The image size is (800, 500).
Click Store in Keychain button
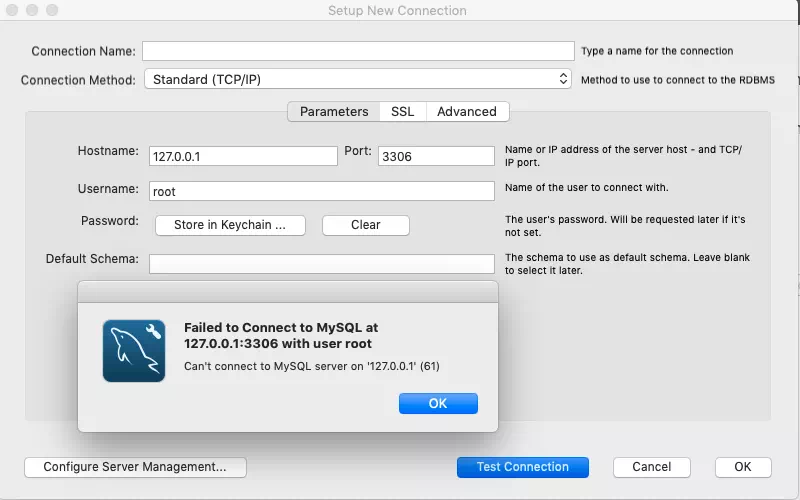point(230,225)
